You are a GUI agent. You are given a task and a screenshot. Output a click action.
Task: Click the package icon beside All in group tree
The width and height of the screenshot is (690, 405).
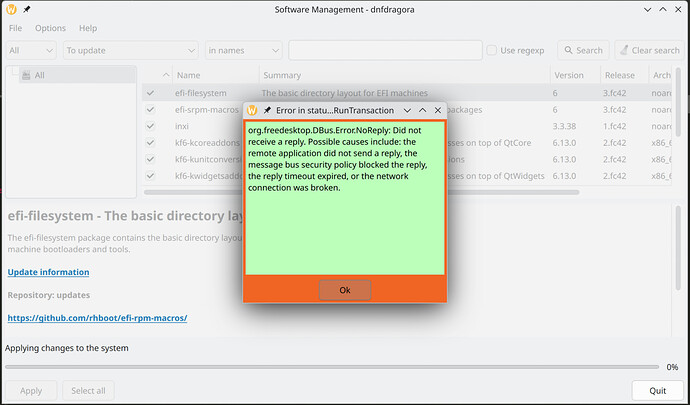(x=26, y=75)
